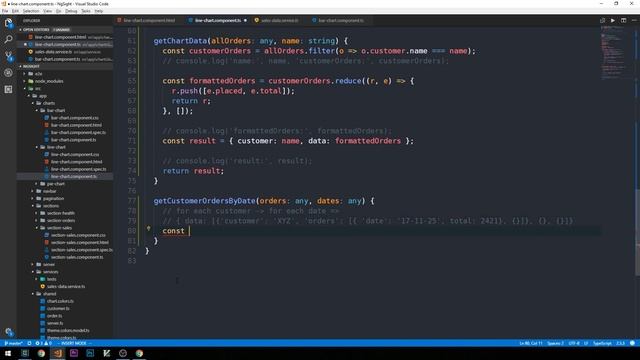Open the Debug menu
This screenshot has height=360, width=640.
[x=71, y=11]
